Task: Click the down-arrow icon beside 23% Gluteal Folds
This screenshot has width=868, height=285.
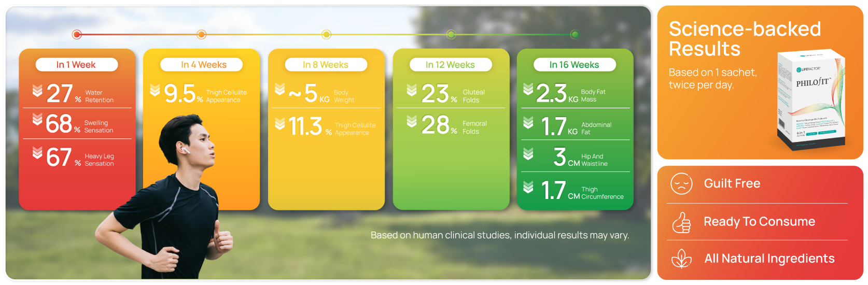Action: click(412, 90)
